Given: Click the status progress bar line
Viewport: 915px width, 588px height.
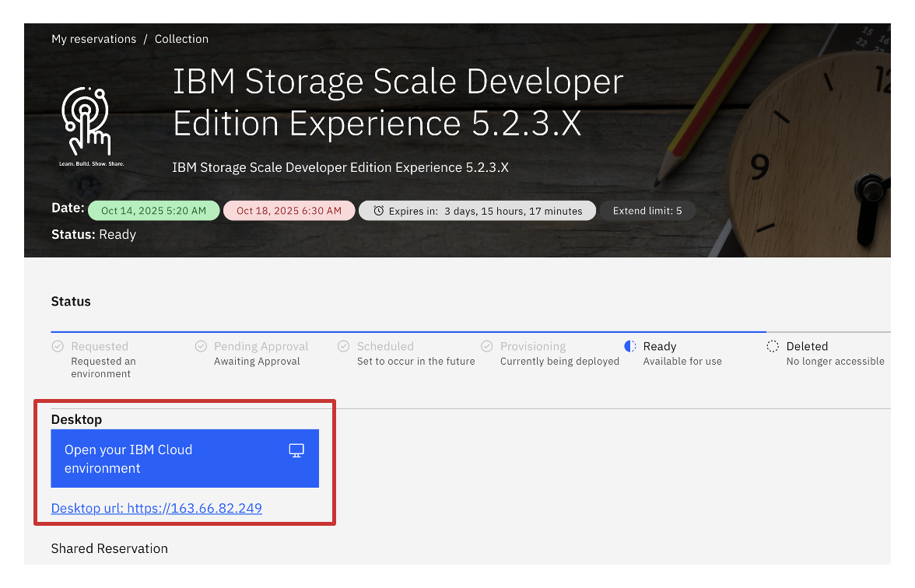Looking at the screenshot, I should [408, 332].
